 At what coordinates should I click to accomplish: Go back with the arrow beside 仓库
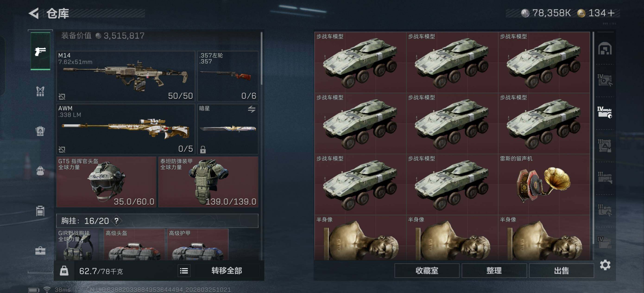pyautogui.click(x=34, y=13)
